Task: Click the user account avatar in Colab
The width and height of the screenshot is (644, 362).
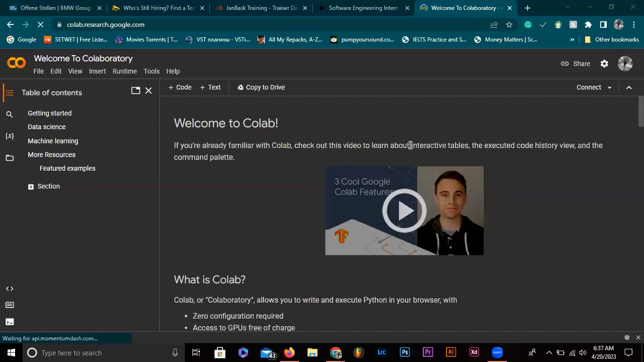Action: coord(625,64)
